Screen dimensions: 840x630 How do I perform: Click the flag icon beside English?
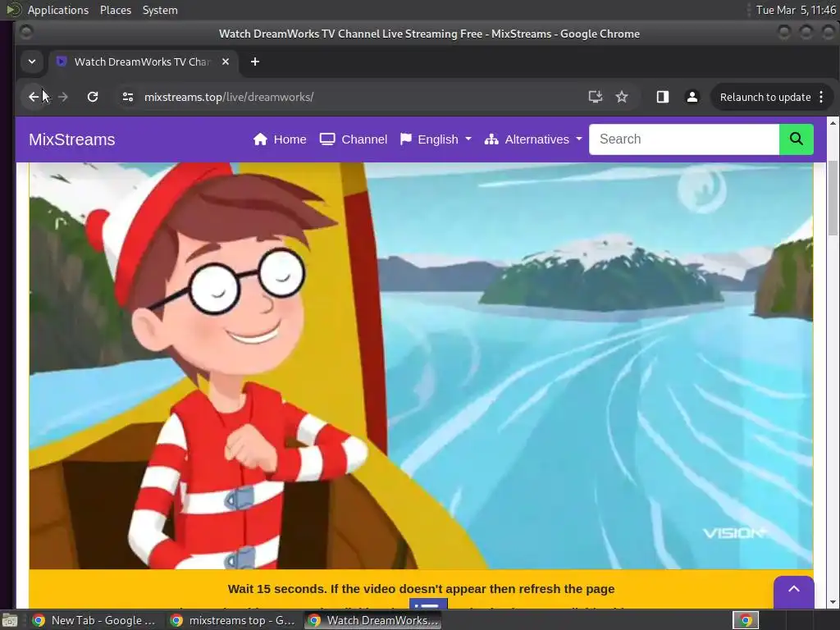(406, 139)
